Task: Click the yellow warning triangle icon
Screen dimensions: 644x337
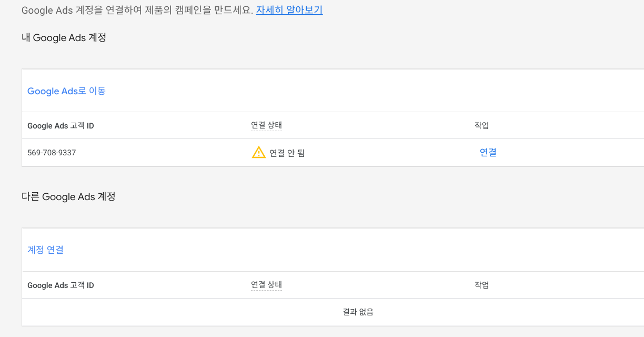Action: [x=259, y=153]
